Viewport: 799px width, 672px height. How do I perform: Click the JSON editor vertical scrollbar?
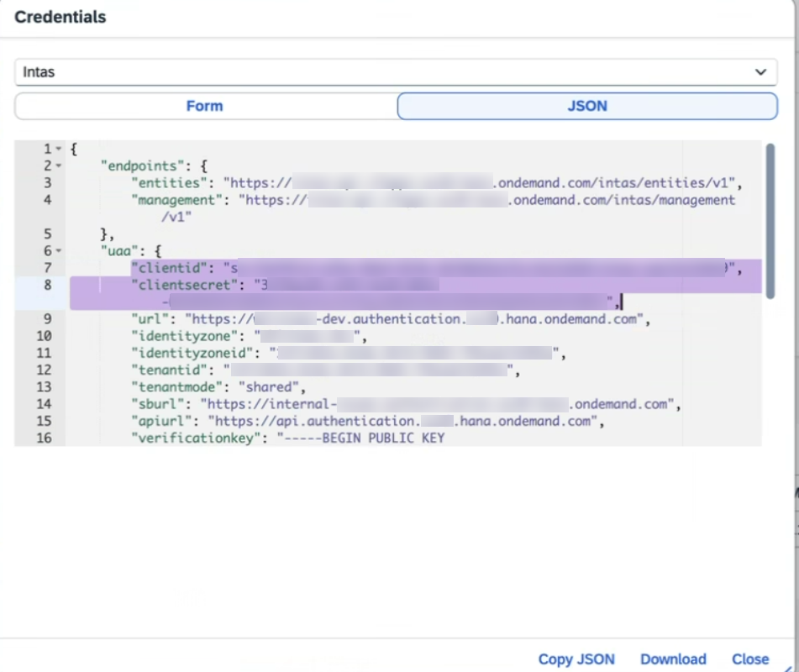point(770,218)
